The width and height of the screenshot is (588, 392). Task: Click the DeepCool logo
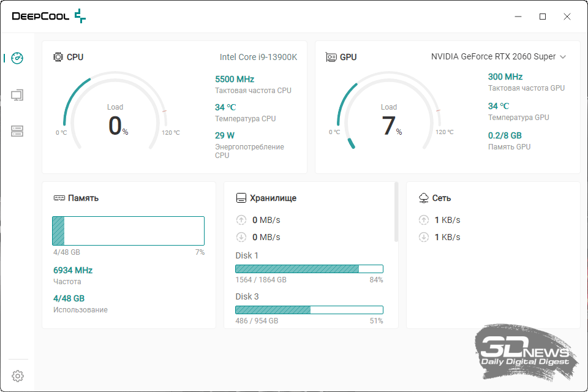(x=49, y=17)
